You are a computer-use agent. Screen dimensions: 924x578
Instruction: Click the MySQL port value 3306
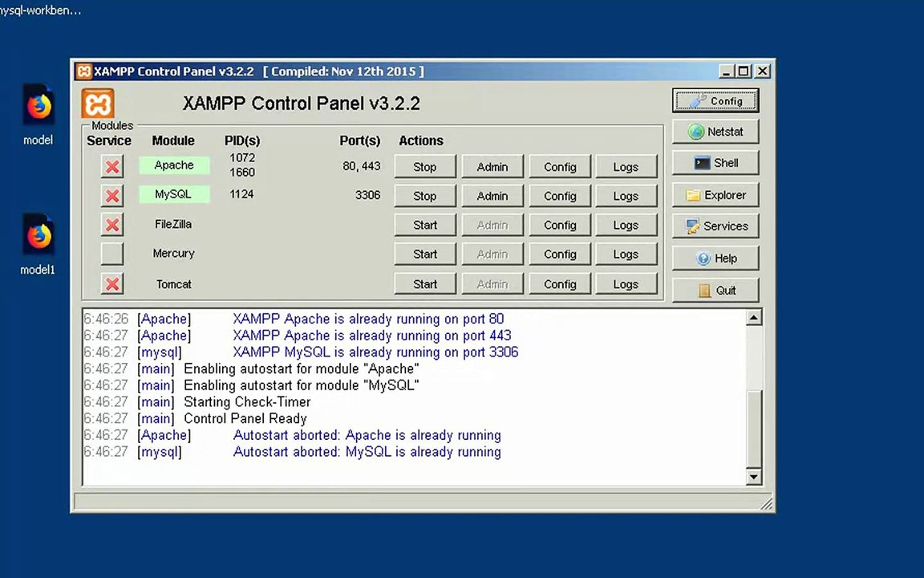(367, 195)
